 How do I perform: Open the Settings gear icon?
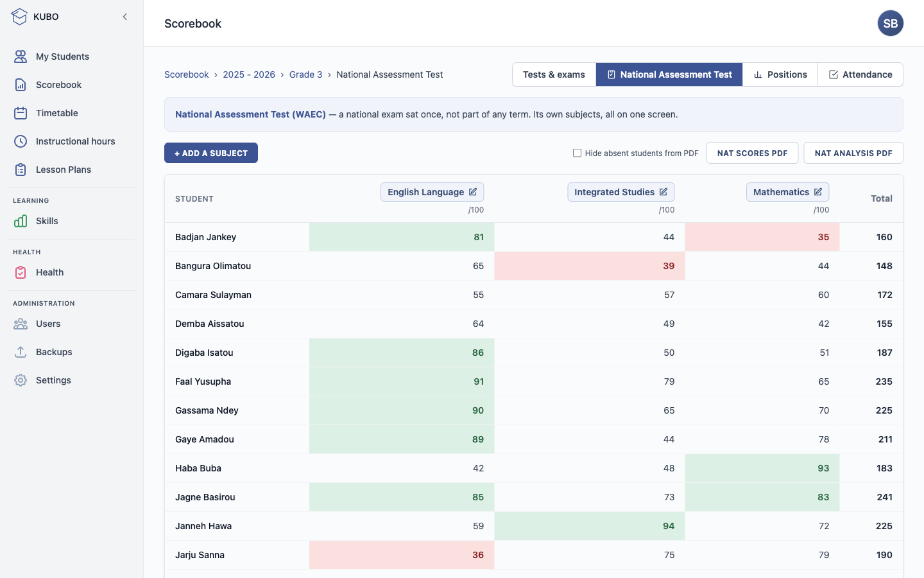(21, 380)
